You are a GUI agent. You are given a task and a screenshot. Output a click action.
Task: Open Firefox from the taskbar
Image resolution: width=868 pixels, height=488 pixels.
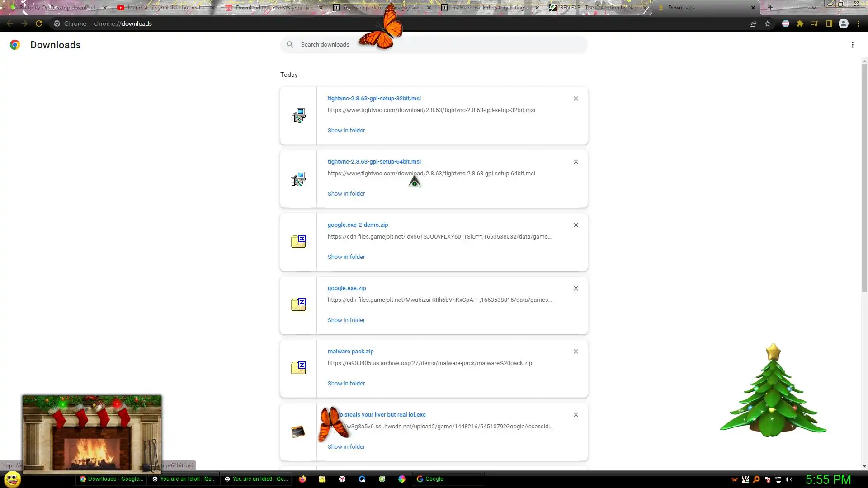302,479
